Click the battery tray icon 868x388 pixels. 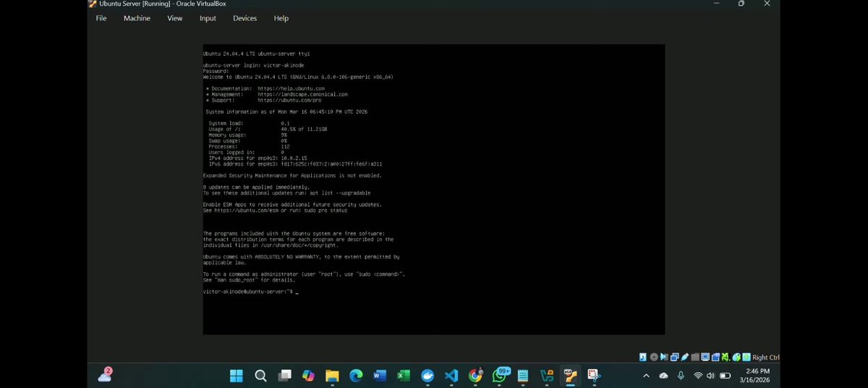(x=725, y=376)
